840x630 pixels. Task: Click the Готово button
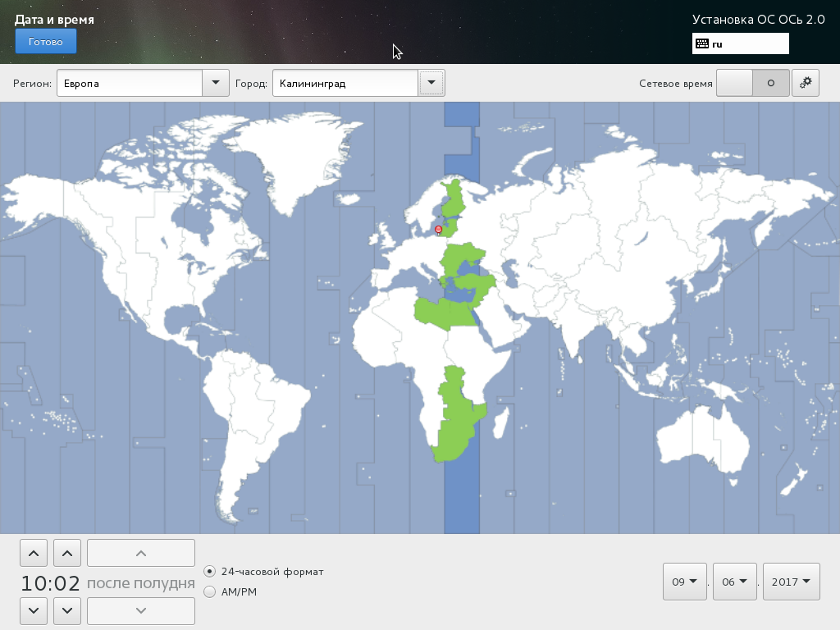pyautogui.click(x=46, y=41)
